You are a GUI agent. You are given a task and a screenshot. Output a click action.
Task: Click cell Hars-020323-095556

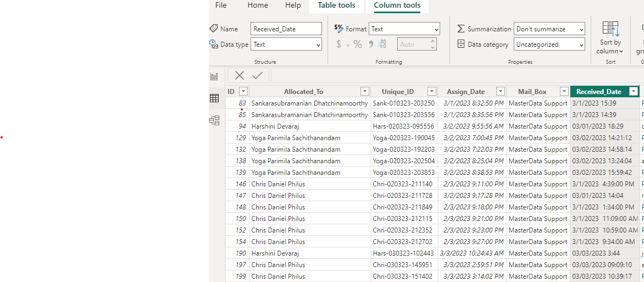(404, 126)
